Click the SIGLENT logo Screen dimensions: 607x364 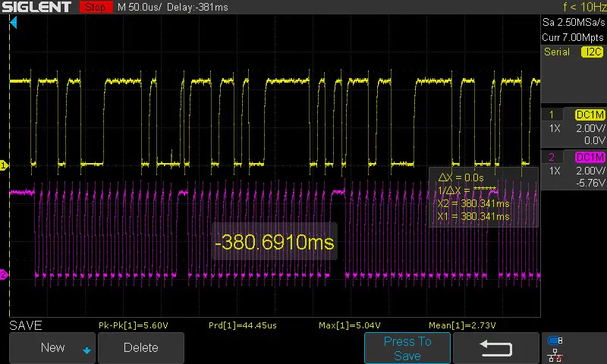coord(36,7)
